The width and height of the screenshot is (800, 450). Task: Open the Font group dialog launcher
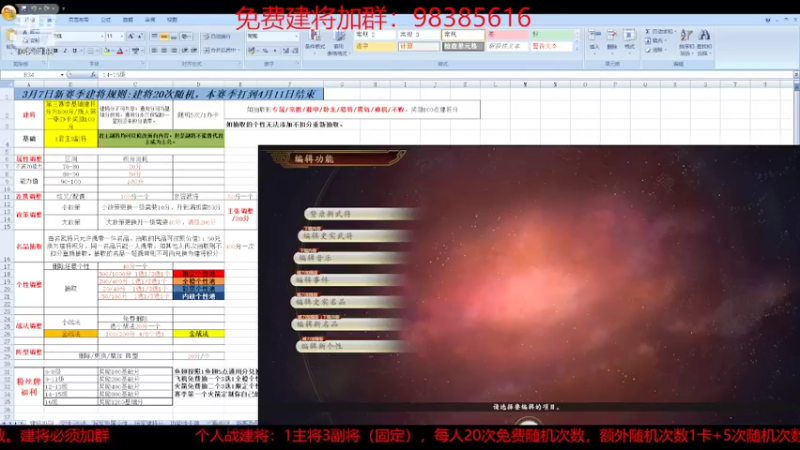[143, 63]
